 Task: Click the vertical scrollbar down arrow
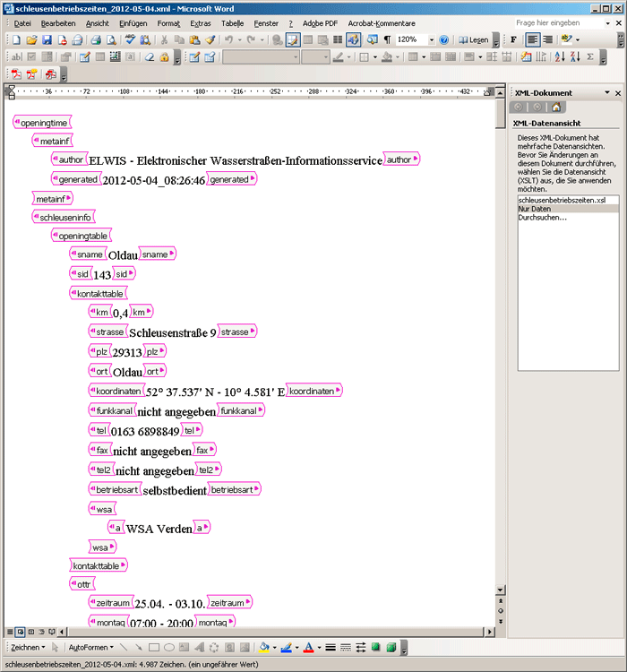tap(500, 590)
